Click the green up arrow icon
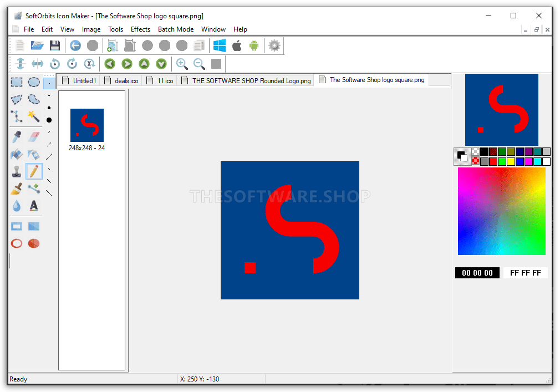The image size is (560, 392). [x=144, y=64]
